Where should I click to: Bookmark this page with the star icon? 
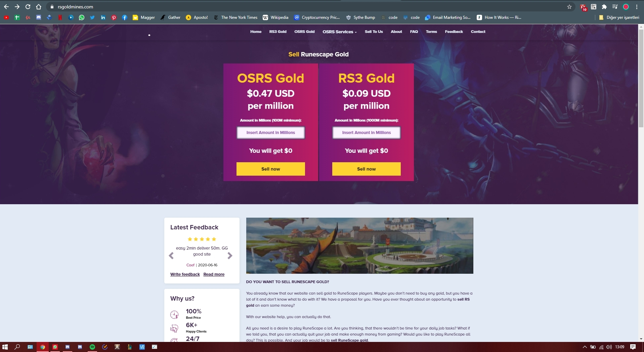(x=569, y=7)
